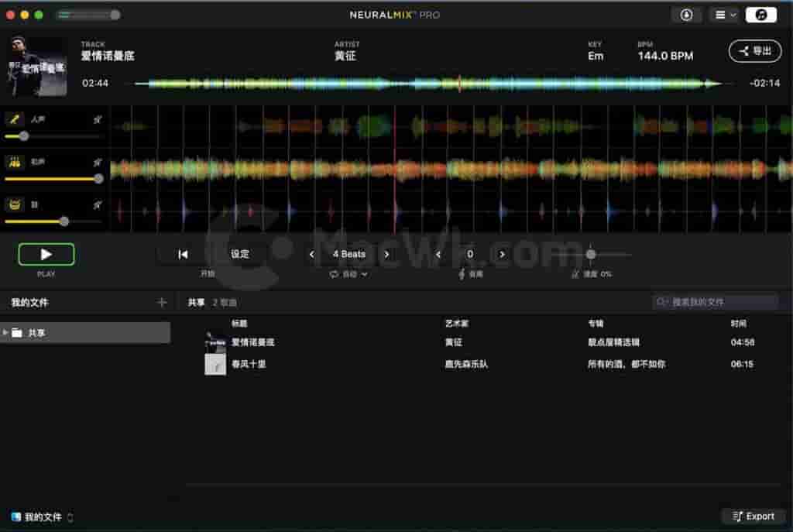Open the list view menu dropdown in title bar
Screen dimensions: 793x532
(724, 15)
